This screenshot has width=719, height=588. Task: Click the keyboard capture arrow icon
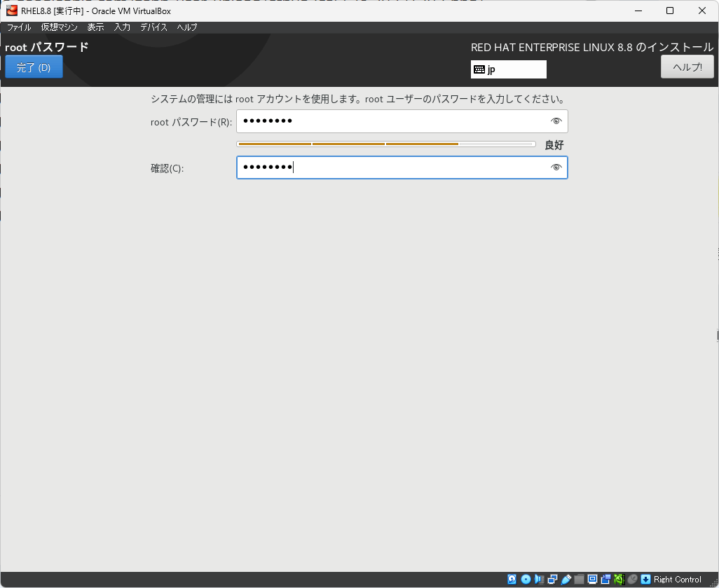[645, 580]
